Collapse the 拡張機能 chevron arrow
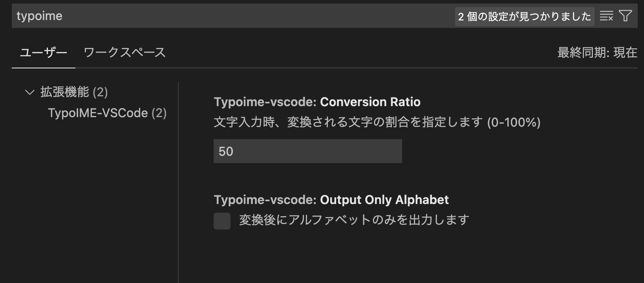The height and width of the screenshot is (283, 644). (x=29, y=92)
